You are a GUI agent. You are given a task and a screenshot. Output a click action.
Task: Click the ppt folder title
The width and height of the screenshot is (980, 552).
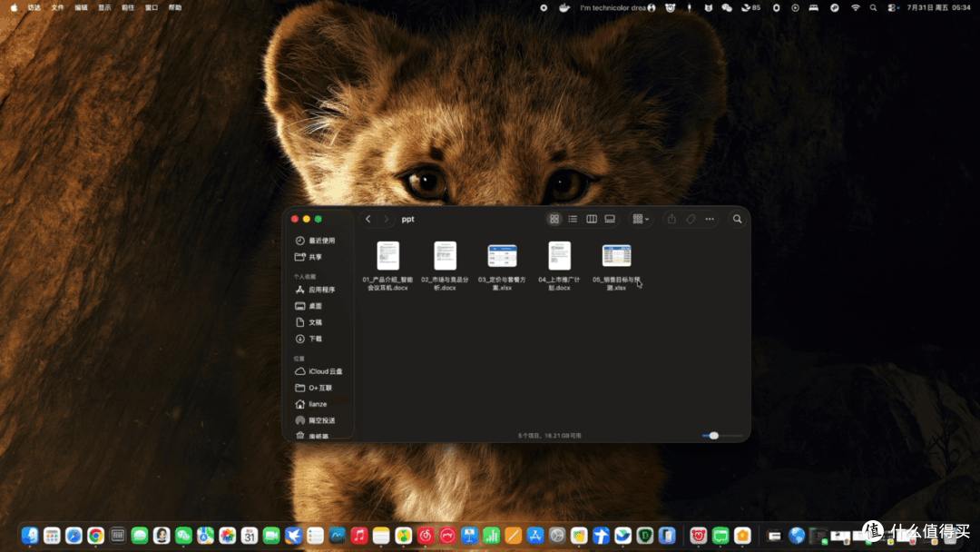[407, 219]
